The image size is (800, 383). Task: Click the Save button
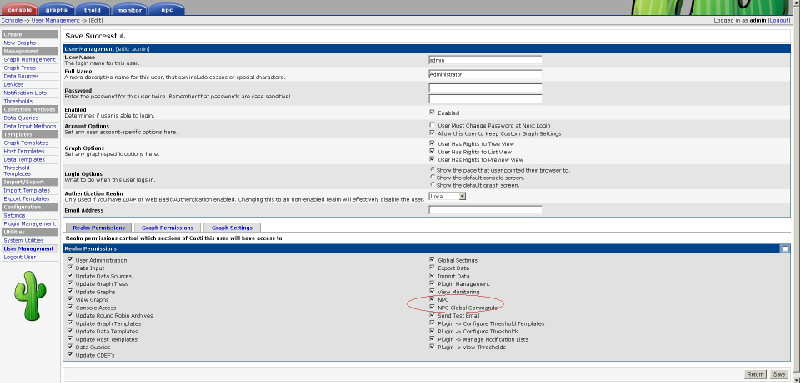(x=779, y=374)
